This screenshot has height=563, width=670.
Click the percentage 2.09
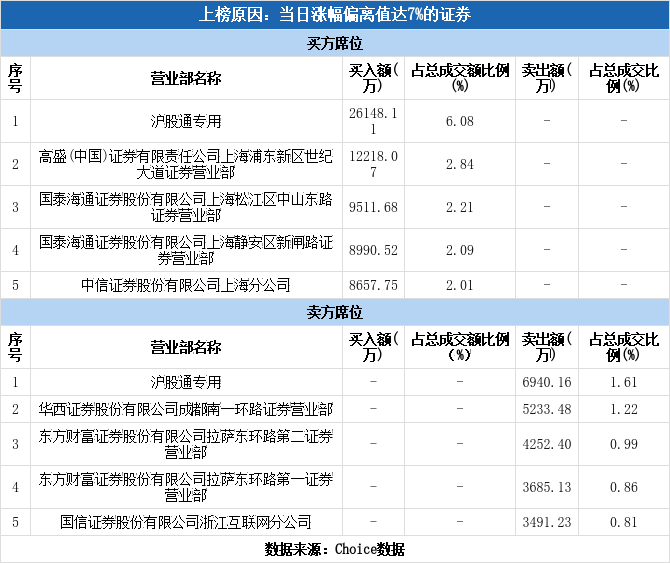click(460, 250)
